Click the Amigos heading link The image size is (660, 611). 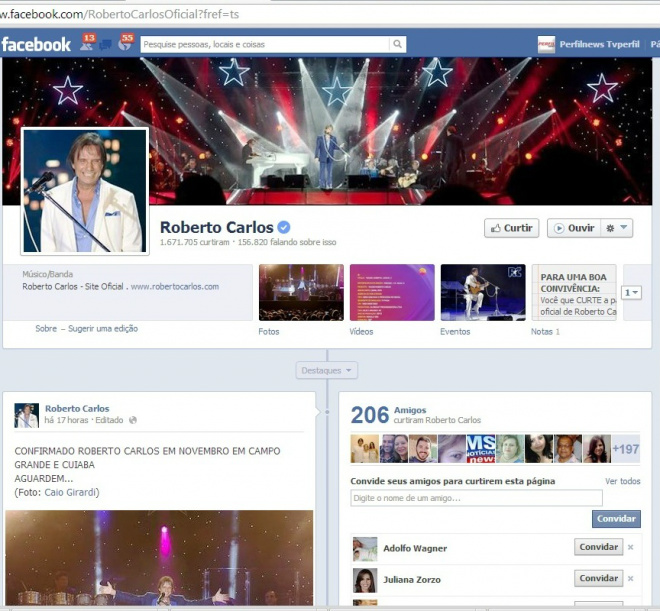(x=410, y=410)
